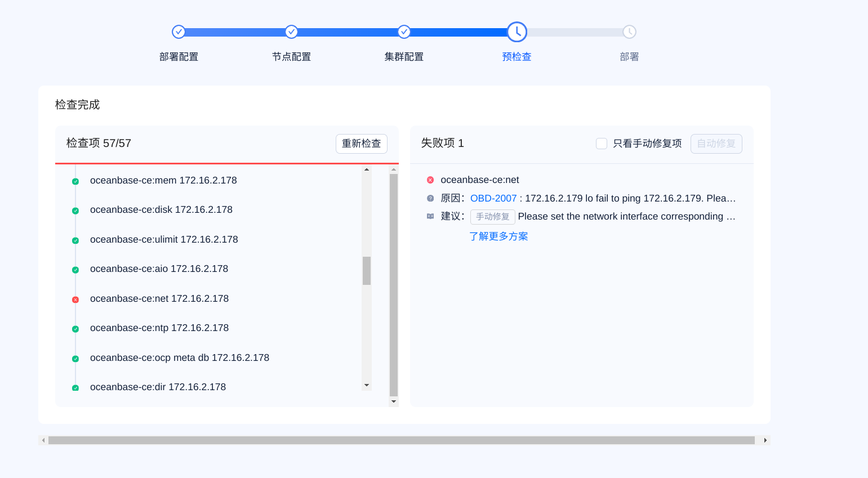This screenshot has width=868, height=478.
Task: Go to the 节点配置 step label
Action: [291, 57]
